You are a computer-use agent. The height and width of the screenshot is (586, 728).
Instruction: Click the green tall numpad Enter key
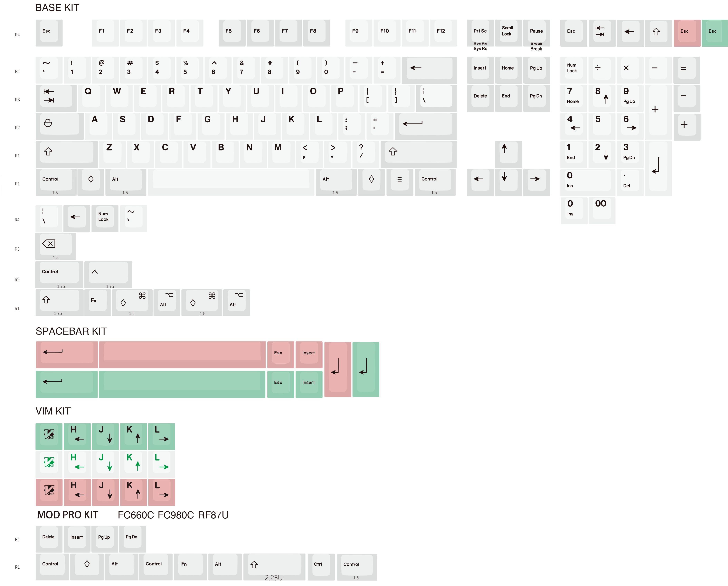366,370
